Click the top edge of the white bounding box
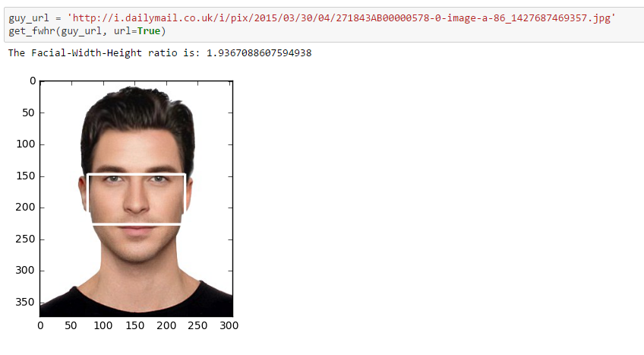The width and height of the screenshot is (644, 355). coord(137,175)
